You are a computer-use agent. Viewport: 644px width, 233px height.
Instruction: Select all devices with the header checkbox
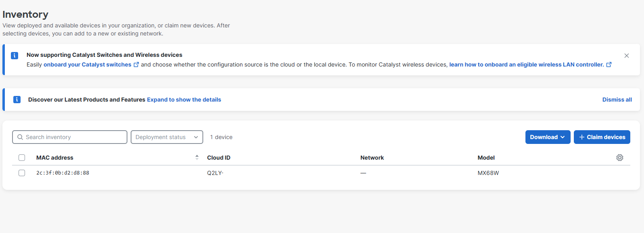22,157
